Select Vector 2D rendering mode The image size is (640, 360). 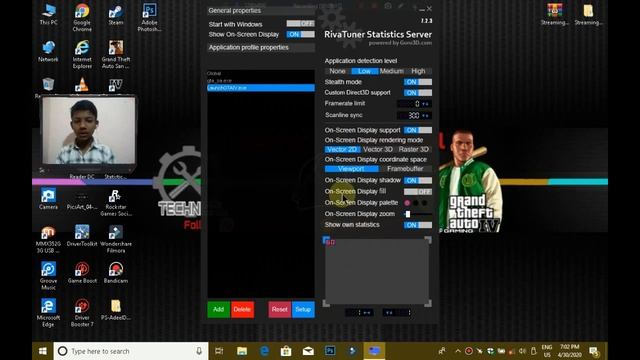[x=342, y=149]
